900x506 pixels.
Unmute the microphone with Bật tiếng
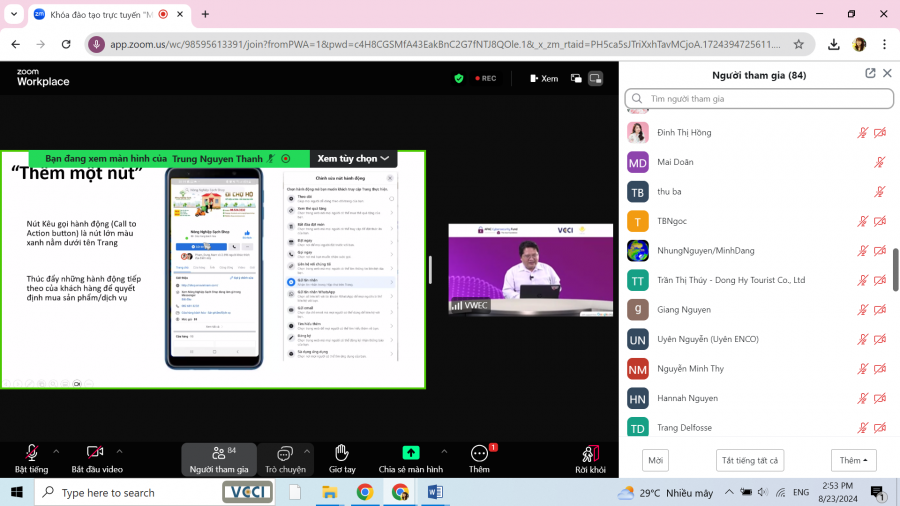click(31, 458)
